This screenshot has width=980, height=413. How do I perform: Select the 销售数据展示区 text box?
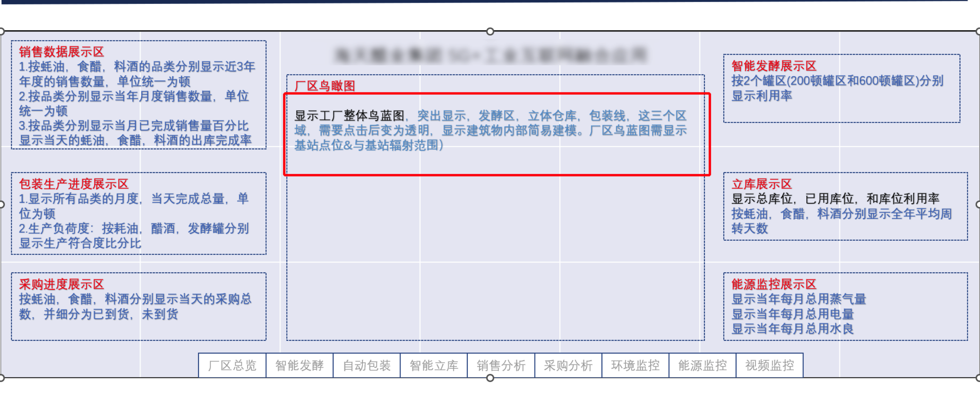138,95
